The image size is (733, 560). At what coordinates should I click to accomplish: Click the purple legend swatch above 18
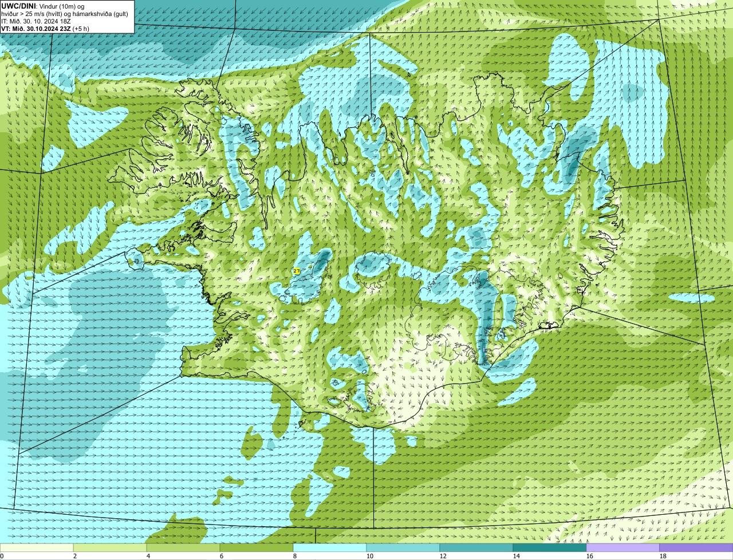point(696,548)
